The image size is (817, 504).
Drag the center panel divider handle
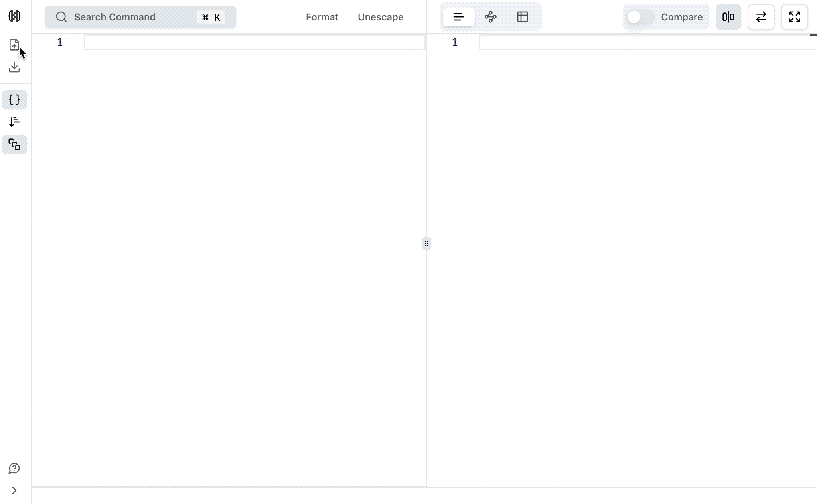click(426, 244)
